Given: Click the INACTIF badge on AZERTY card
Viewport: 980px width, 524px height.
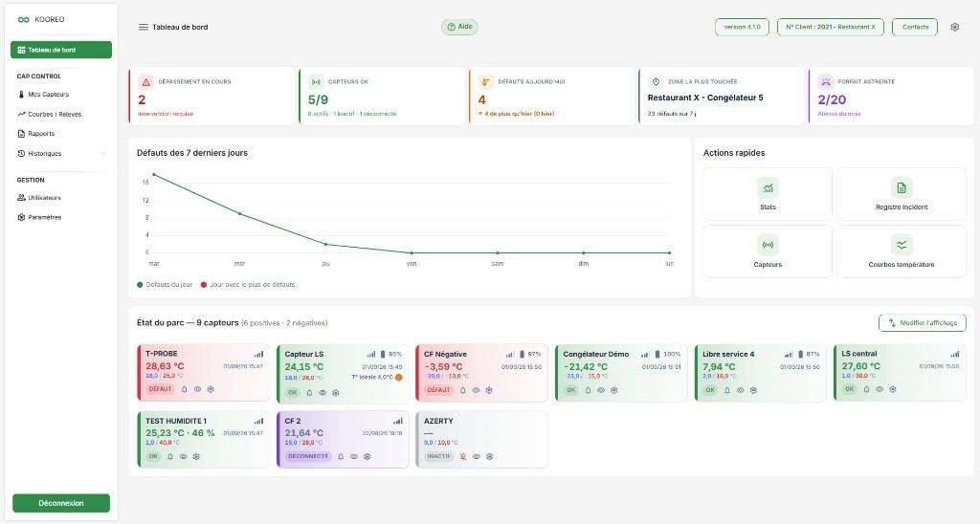Looking at the screenshot, I should coord(438,456).
